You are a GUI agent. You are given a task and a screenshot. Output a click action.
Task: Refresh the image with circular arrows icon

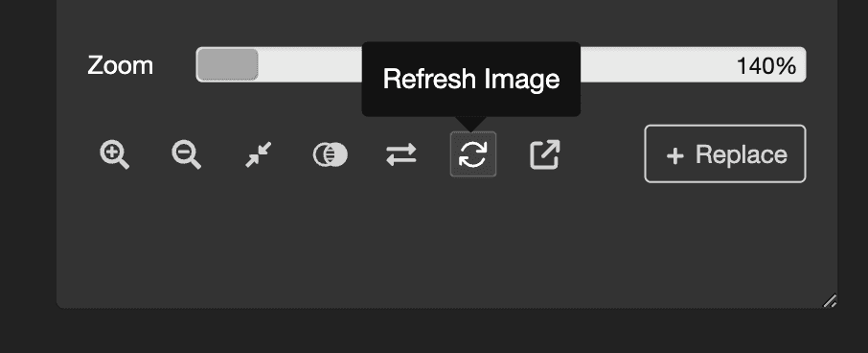pos(472,154)
